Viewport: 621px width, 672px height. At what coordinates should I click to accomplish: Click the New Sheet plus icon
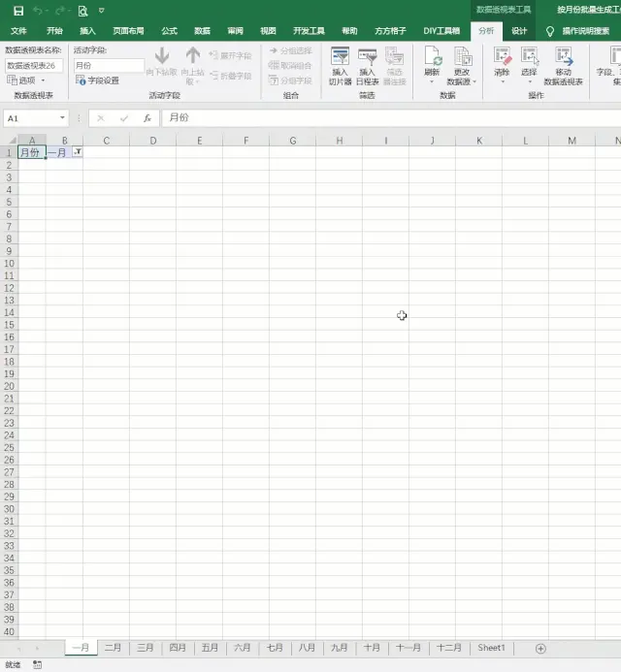(540, 649)
